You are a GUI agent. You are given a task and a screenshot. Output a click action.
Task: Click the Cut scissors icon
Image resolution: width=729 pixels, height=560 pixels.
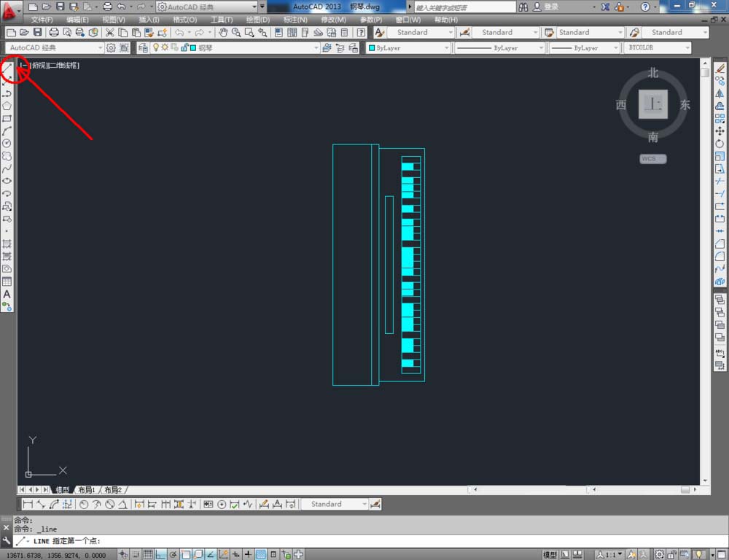point(110,32)
